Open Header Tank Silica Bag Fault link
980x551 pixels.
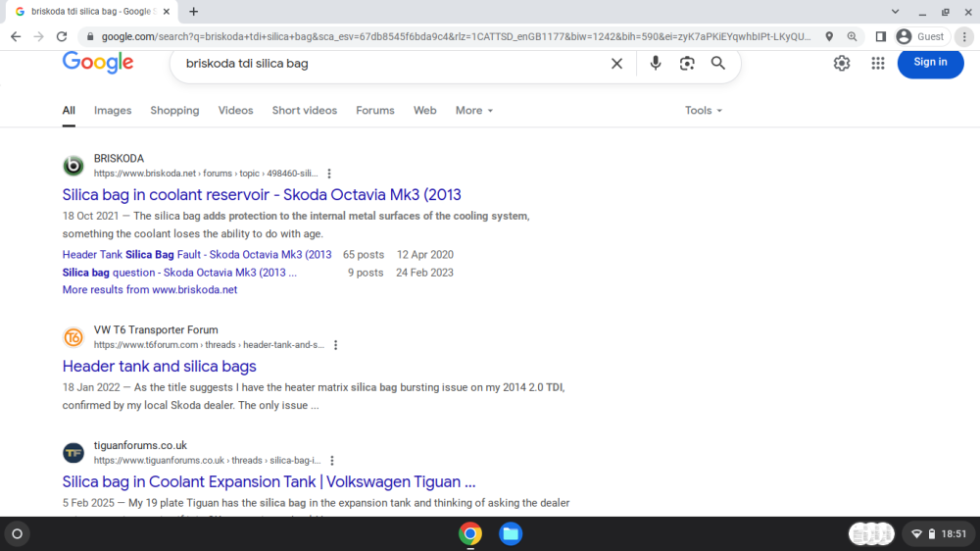pyautogui.click(x=197, y=255)
